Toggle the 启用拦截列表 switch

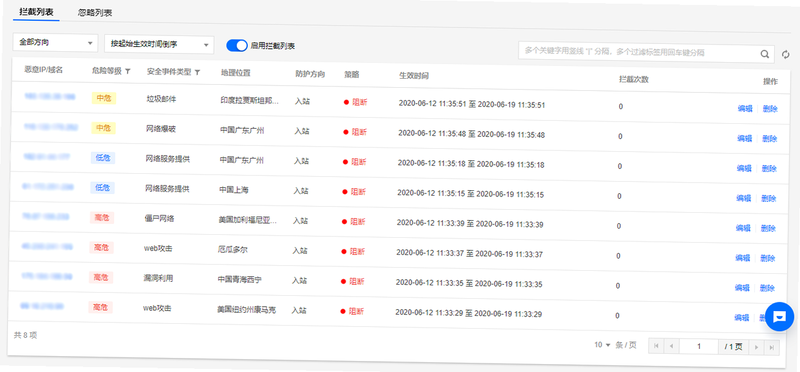pyautogui.click(x=237, y=45)
